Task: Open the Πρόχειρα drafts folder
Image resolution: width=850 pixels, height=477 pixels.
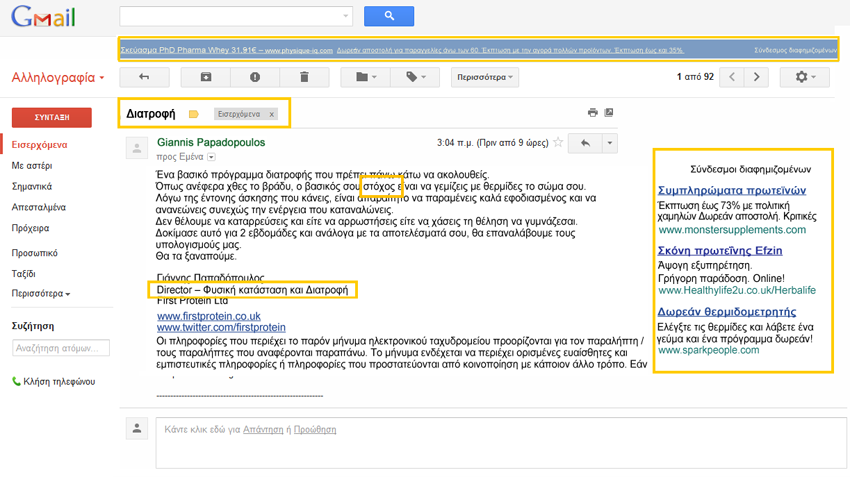Action: coord(30,227)
